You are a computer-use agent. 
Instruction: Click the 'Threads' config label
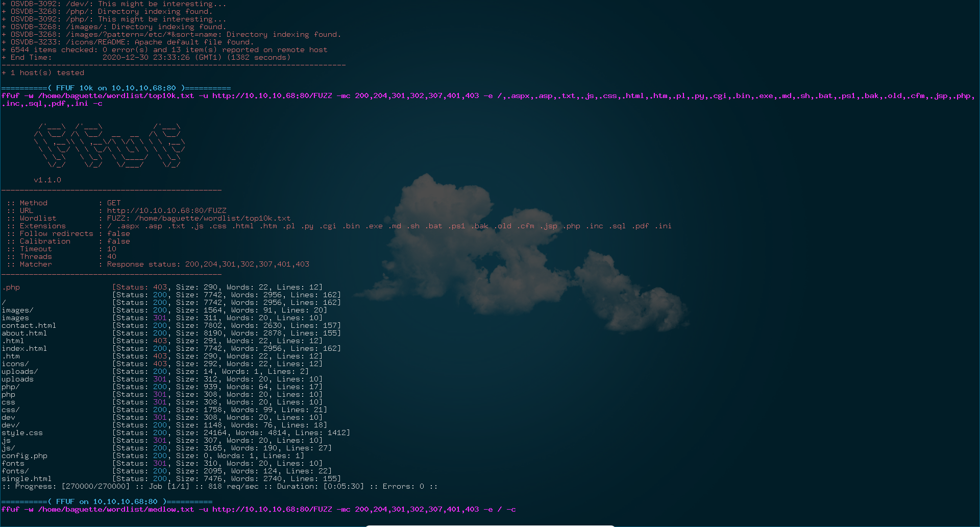[x=36, y=257]
